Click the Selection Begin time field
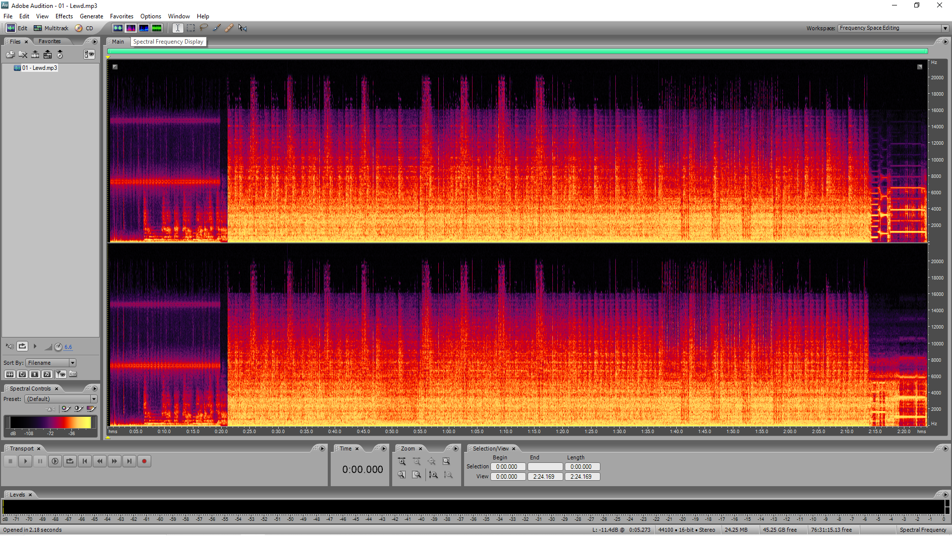This screenshot has height=560, width=952. point(508,467)
